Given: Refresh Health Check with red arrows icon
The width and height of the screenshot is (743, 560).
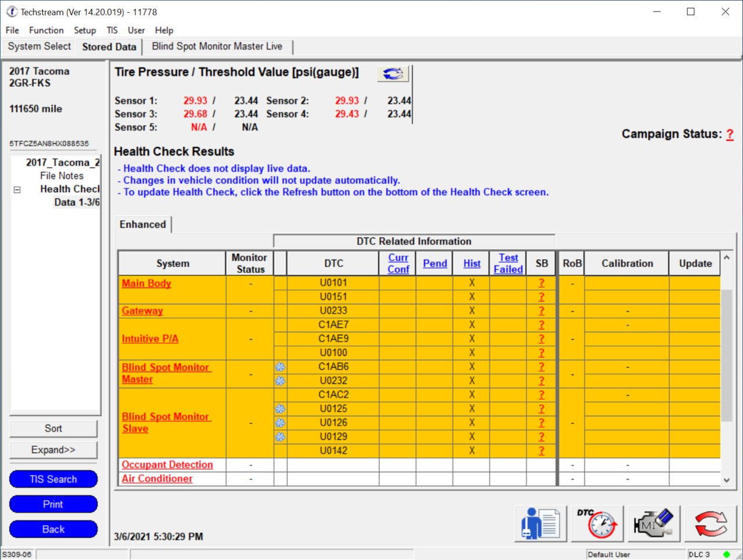Looking at the screenshot, I should [710, 523].
